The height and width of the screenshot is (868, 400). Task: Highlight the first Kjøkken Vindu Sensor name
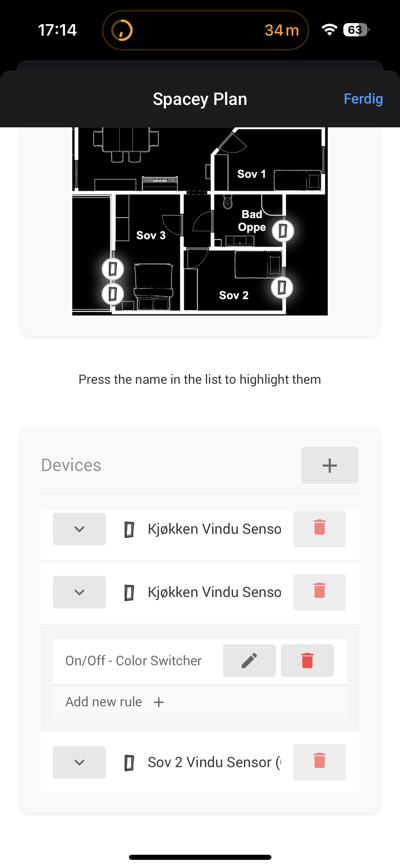click(x=214, y=529)
